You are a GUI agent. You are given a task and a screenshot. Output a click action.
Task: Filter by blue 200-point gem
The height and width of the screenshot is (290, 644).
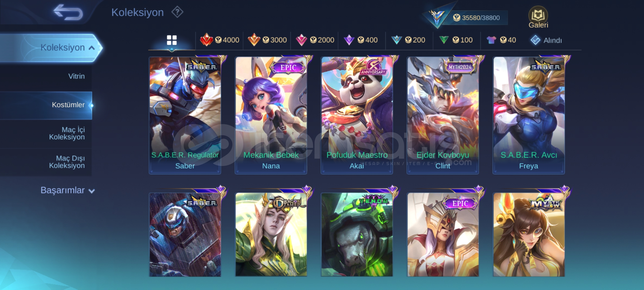point(408,40)
